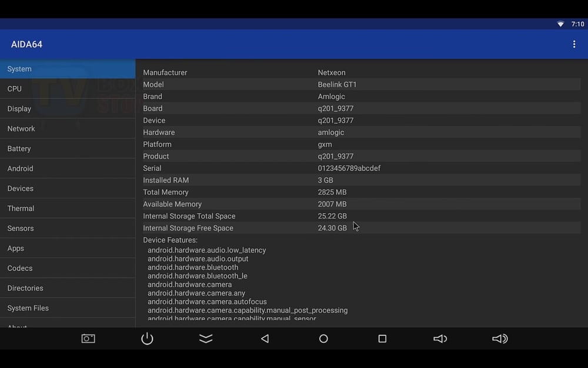Tap the volume up speaker icon
The height and width of the screenshot is (368, 588).
[x=500, y=339]
